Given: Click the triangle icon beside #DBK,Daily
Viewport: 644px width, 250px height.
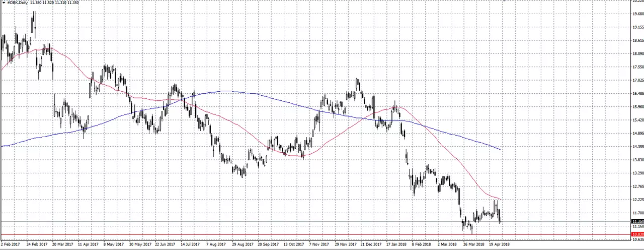Looking at the screenshot, I should click(x=4, y=3).
